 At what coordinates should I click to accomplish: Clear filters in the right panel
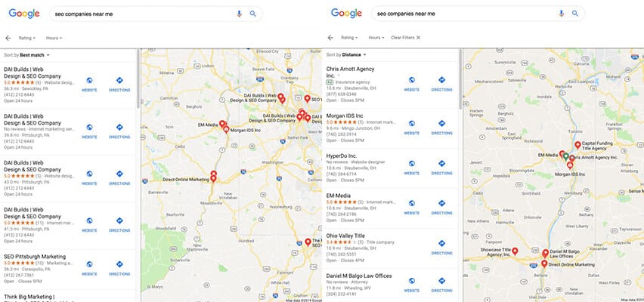(x=406, y=37)
